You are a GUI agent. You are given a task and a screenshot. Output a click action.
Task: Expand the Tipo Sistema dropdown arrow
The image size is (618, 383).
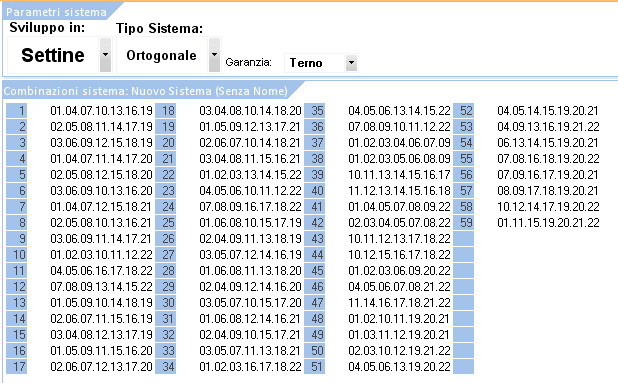pyautogui.click(x=214, y=55)
